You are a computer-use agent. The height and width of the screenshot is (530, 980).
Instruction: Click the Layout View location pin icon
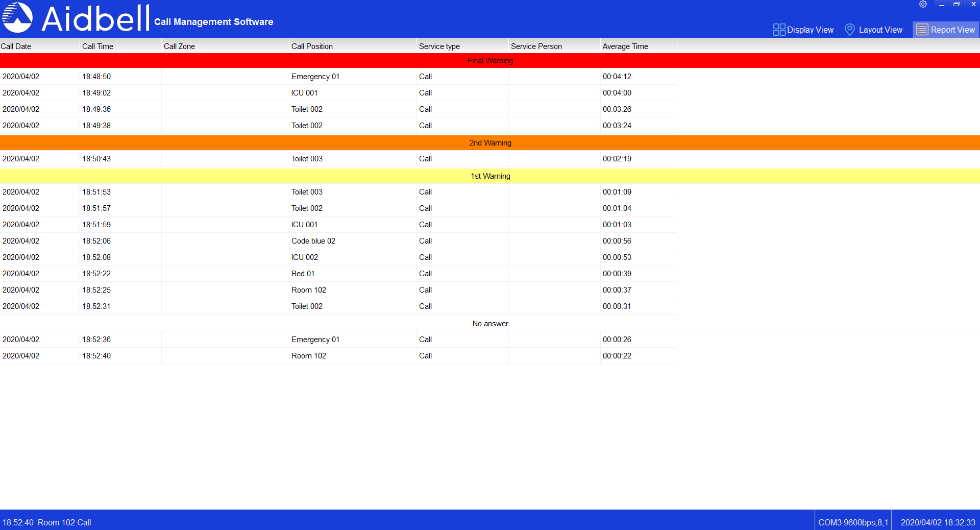(x=850, y=30)
